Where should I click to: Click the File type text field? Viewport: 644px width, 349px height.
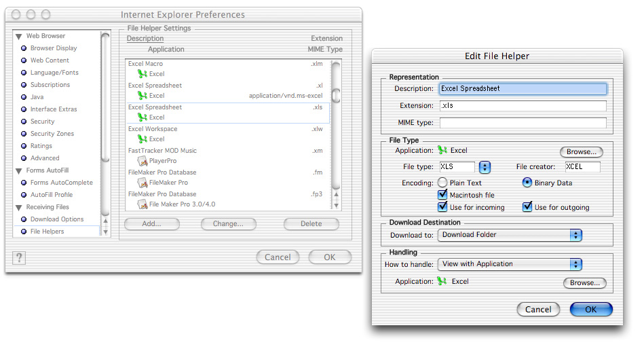click(457, 167)
